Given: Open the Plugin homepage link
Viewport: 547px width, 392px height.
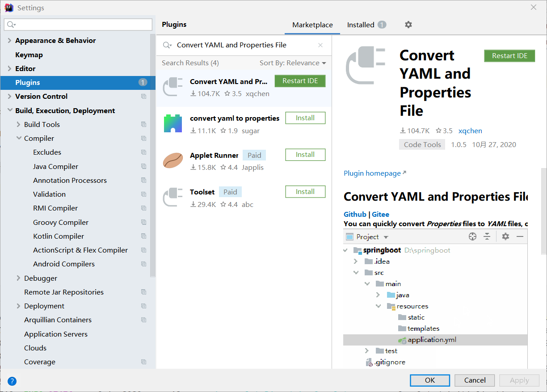Looking at the screenshot, I should 375,173.
